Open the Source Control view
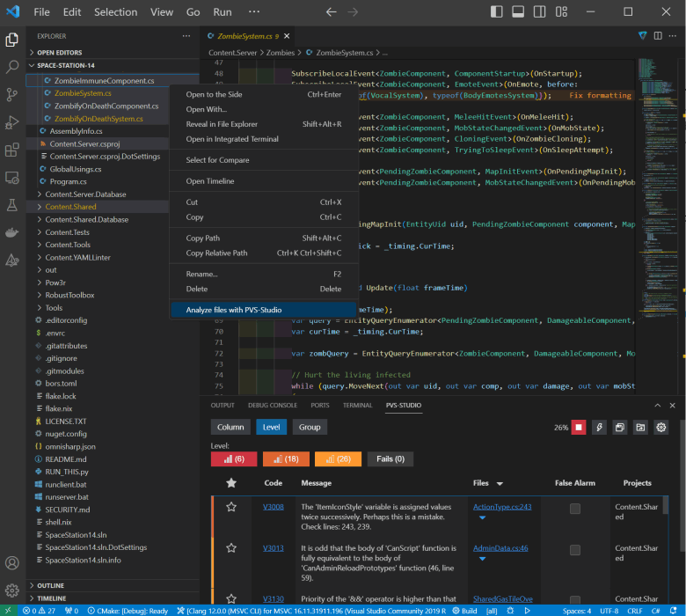The width and height of the screenshot is (686, 616). [12, 94]
